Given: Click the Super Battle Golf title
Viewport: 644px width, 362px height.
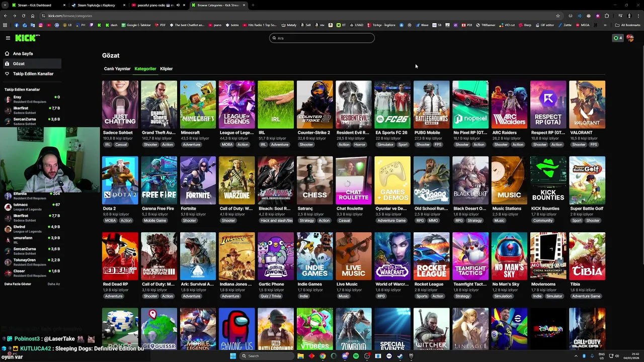Looking at the screenshot, I should click(587, 209).
